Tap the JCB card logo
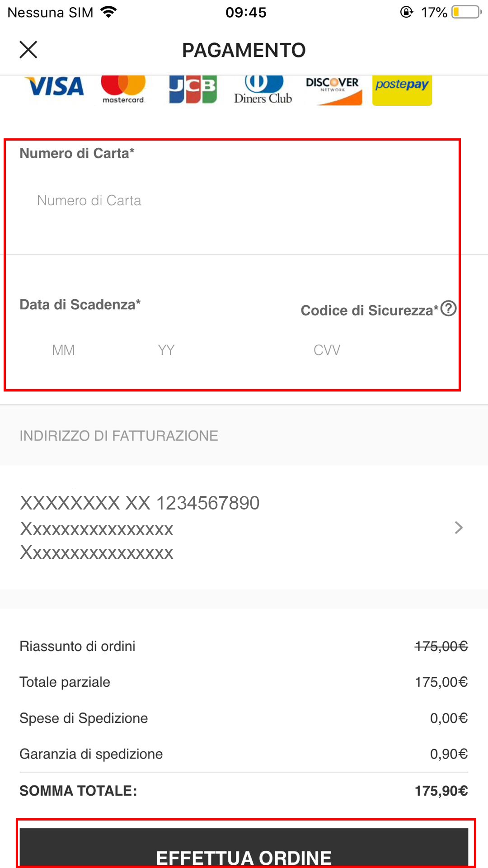This screenshot has width=488, height=868. pos(193,90)
